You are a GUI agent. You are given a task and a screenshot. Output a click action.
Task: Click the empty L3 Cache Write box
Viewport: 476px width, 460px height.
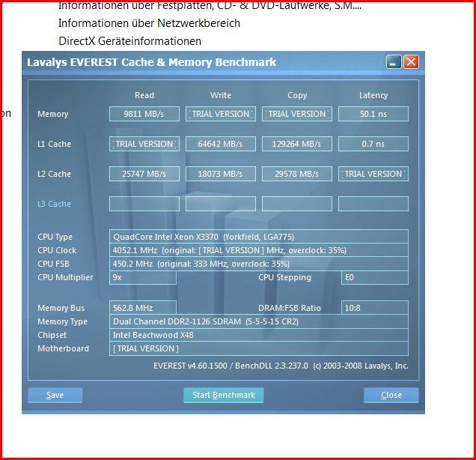click(x=221, y=204)
